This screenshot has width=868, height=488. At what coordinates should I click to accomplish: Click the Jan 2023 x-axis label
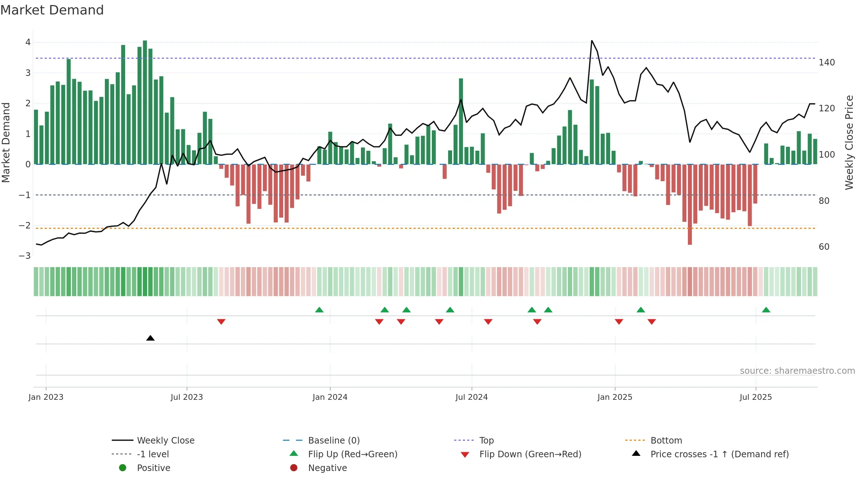(46, 397)
